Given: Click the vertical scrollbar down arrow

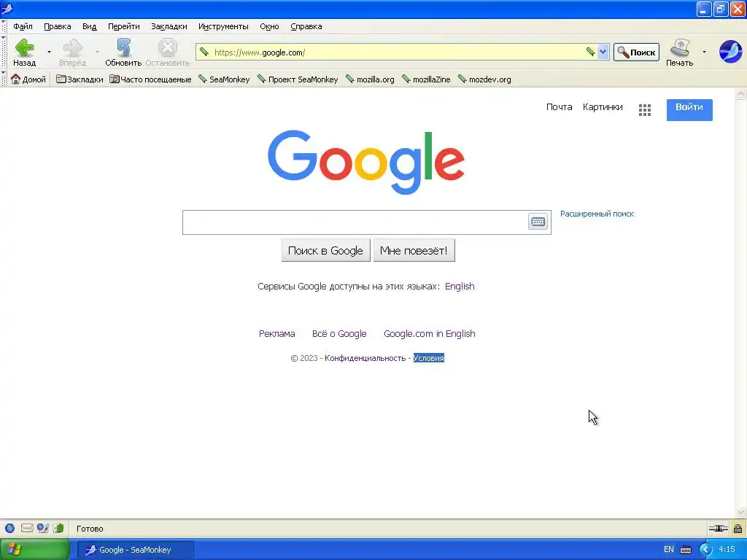Looking at the screenshot, I should pos(741,513).
